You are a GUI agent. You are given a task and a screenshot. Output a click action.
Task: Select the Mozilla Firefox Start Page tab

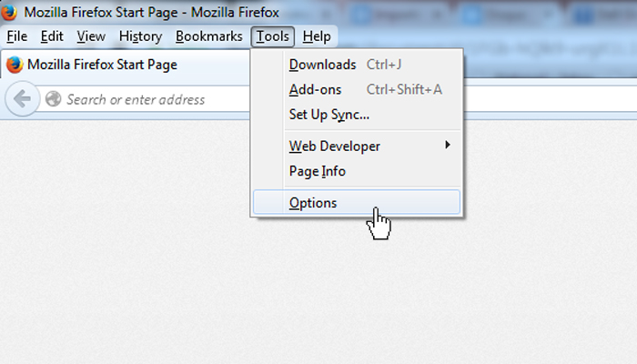124,65
